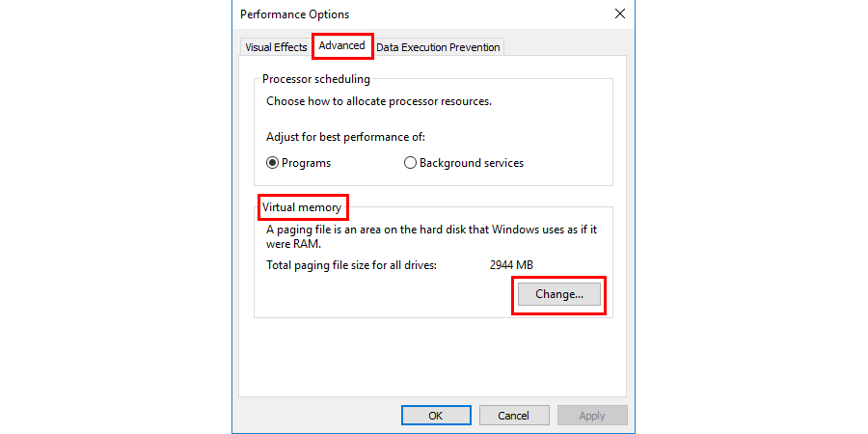Screen dimensions: 868x434
Task: Select the Programs radio button
Action: pos(272,163)
